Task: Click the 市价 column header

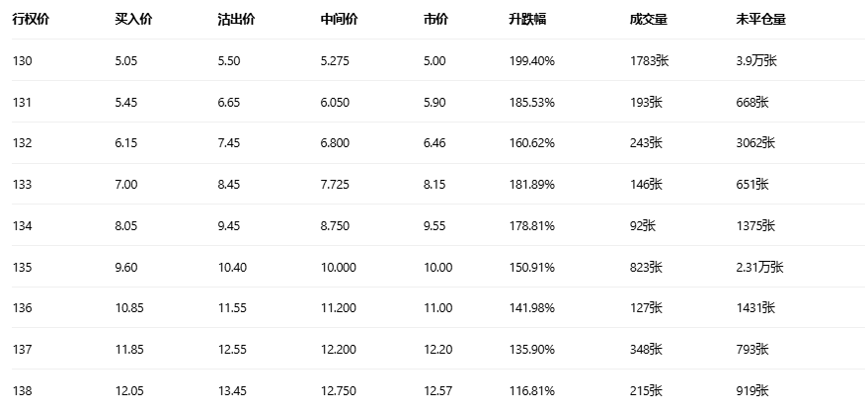Action: (x=434, y=20)
